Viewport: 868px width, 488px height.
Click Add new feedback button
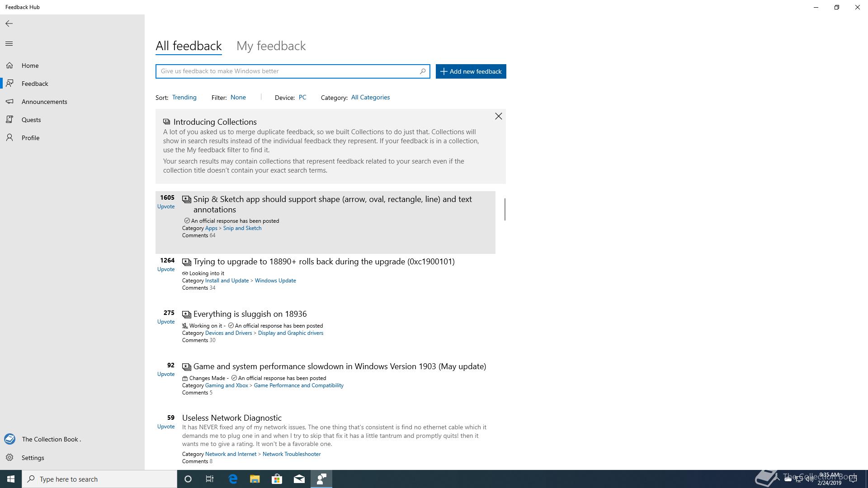pyautogui.click(x=471, y=71)
